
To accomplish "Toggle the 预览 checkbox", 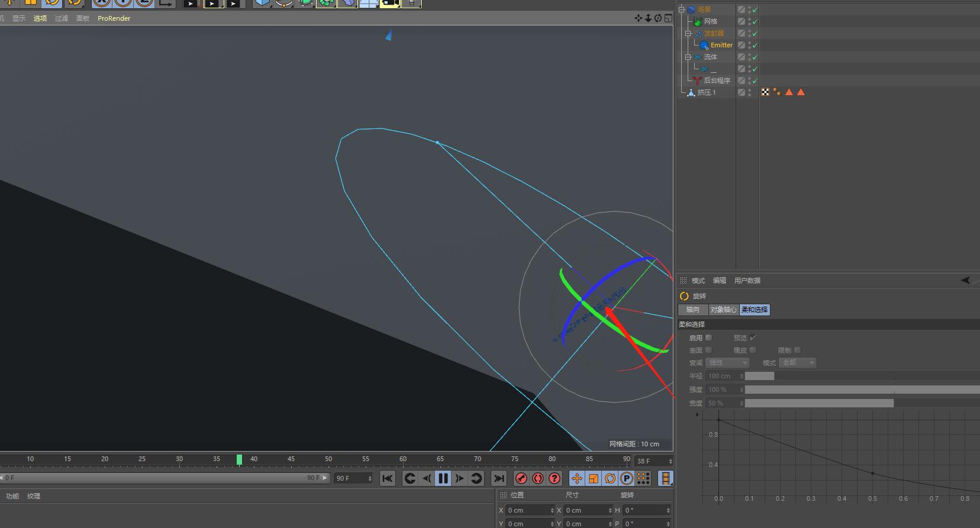I will (x=753, y=337).
